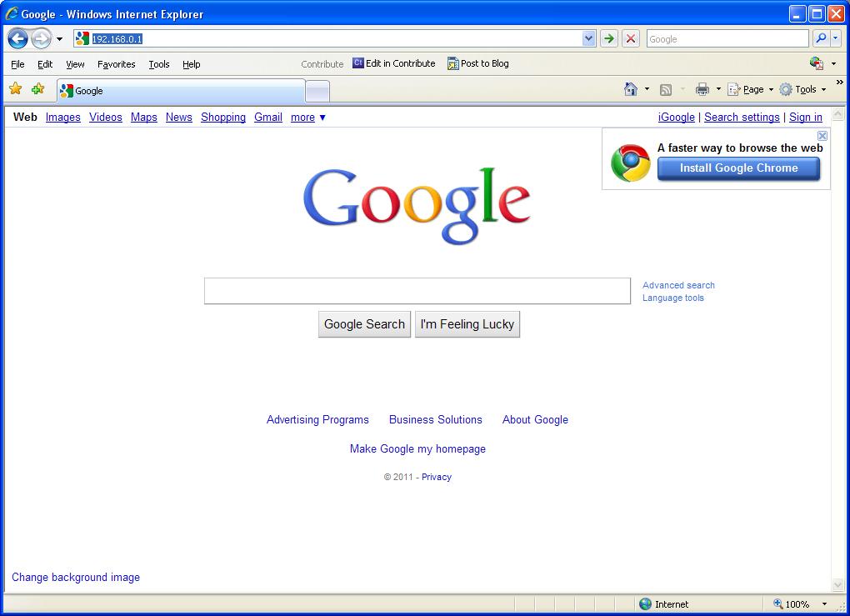Click Add to Favorites star-plus icon
This screenshot has width=850, height=616.
coord(38,88)
